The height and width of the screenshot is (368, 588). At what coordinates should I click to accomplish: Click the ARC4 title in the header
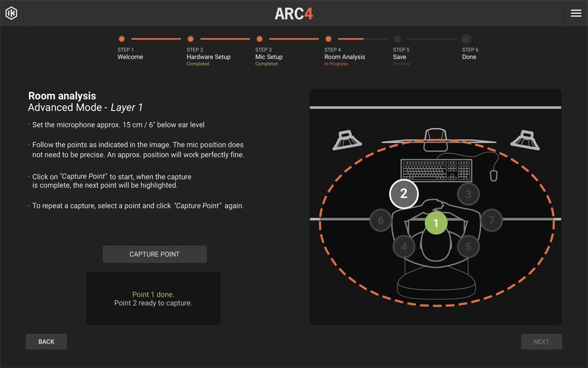(294, 13)
